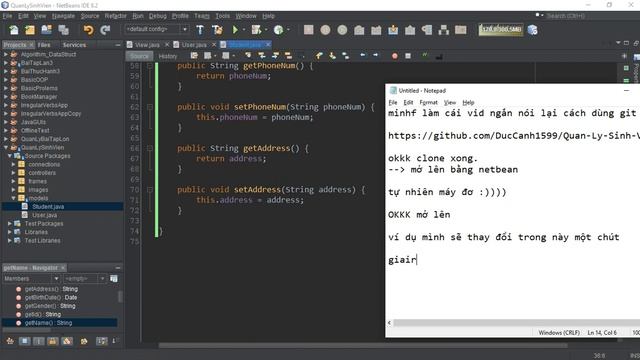The image size is (640, 360).
Task: Run project with green play icon
Action: 235,30
